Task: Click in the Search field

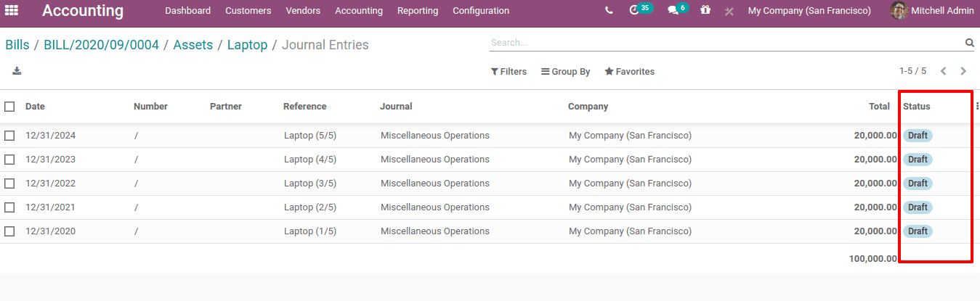Action: (x=726, y=43)
